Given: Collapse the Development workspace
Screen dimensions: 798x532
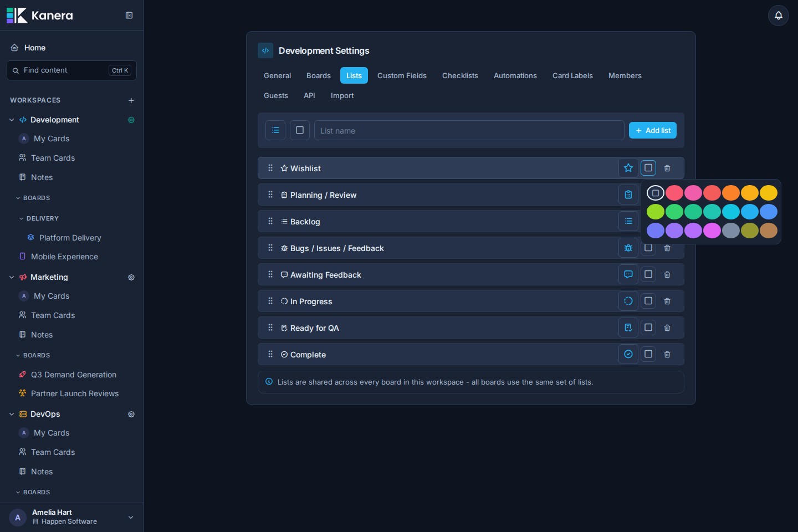Looking at the screenshot, I should [x=12, y=120].
